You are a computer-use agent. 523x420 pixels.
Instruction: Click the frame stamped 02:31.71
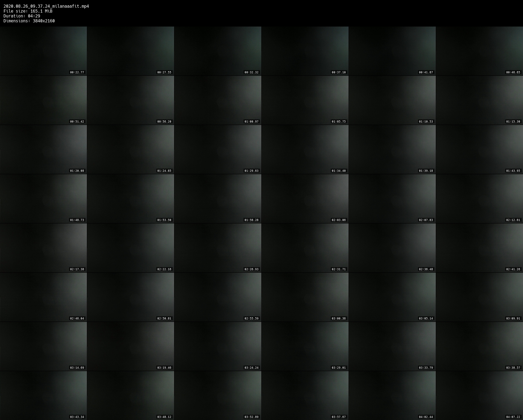tap(305, 248)
